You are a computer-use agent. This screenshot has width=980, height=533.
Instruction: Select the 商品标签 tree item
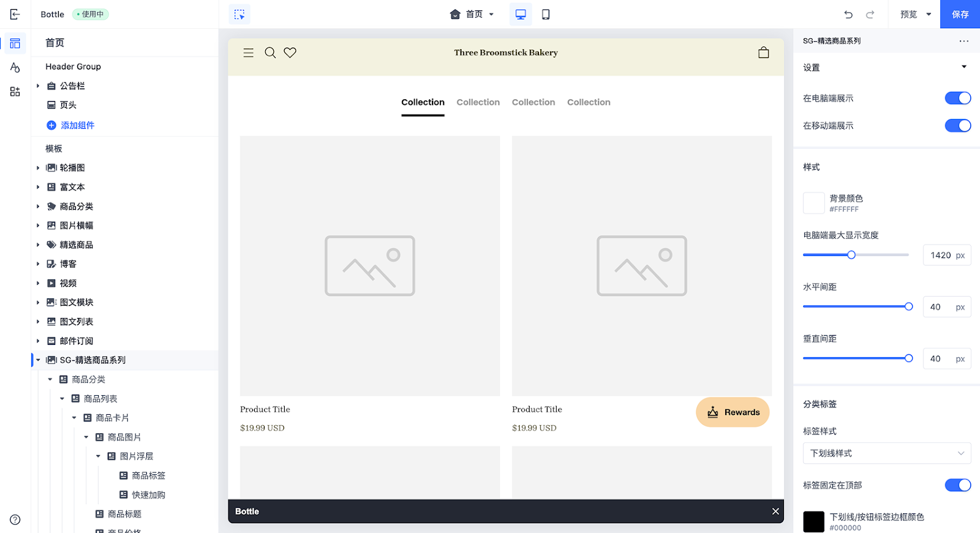[x=149, y=475]
